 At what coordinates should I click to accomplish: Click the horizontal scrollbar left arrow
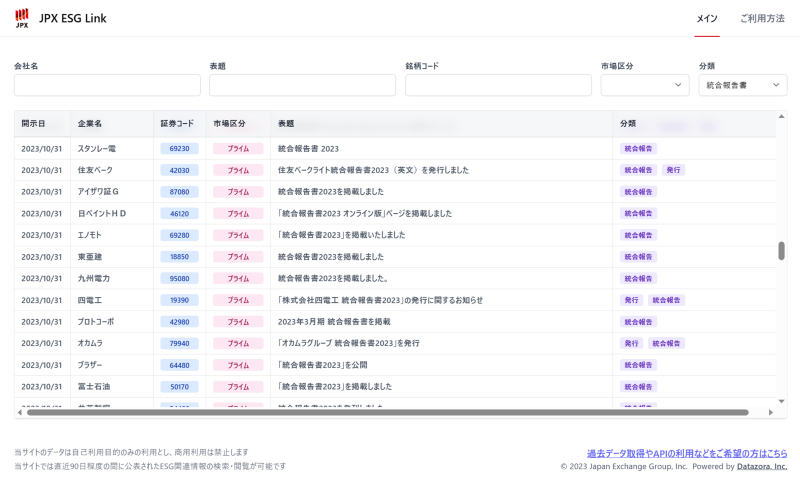coord(19,412)
